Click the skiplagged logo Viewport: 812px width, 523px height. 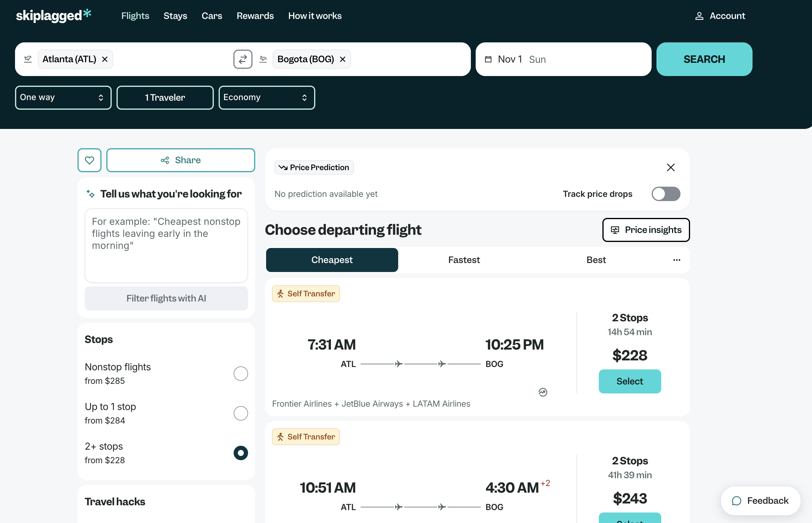click(x=54, y=15)
